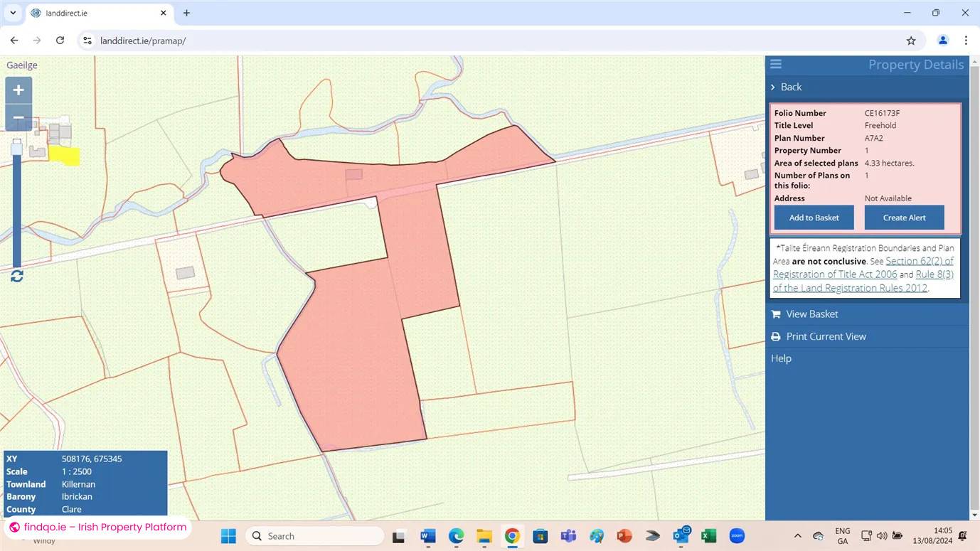Go Back using the chevron in panel
The image size is (980, 551).
click(x=774, y=87)
